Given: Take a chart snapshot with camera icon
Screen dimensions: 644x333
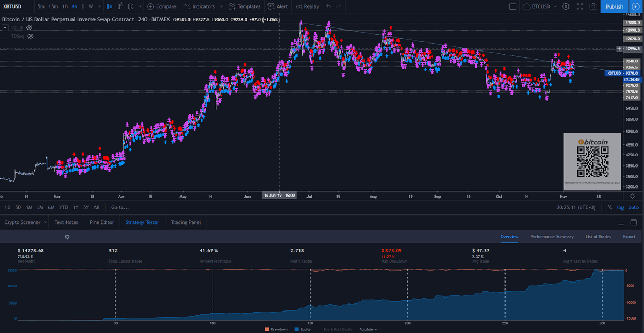Looking at the screenshot, I should pos(593,6).
